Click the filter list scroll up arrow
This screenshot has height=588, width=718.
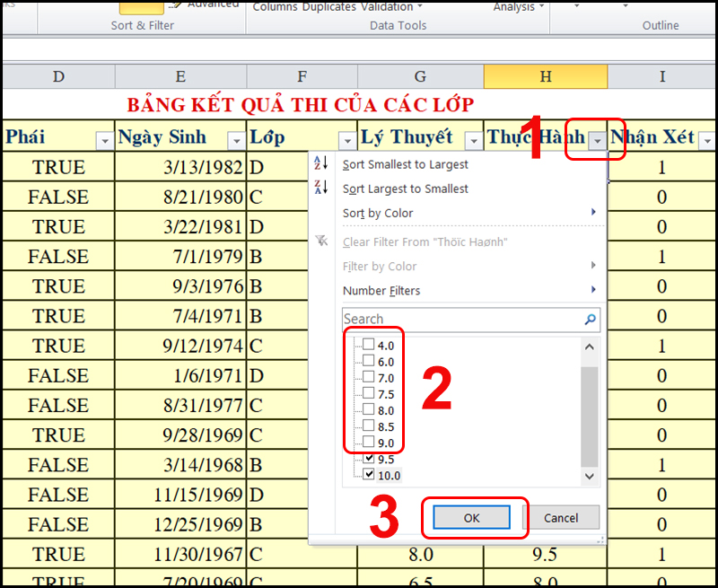(590, 347)
